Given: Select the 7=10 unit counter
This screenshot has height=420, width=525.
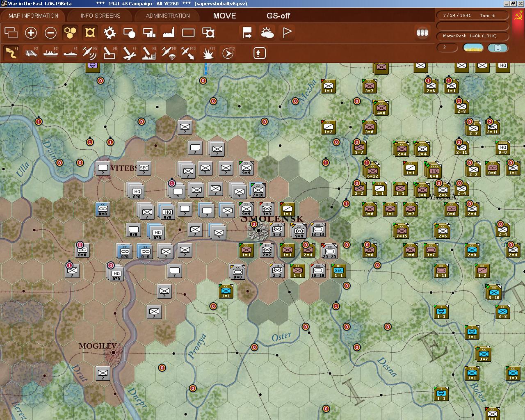Looking at the screenshot, I should coord(258,190).
